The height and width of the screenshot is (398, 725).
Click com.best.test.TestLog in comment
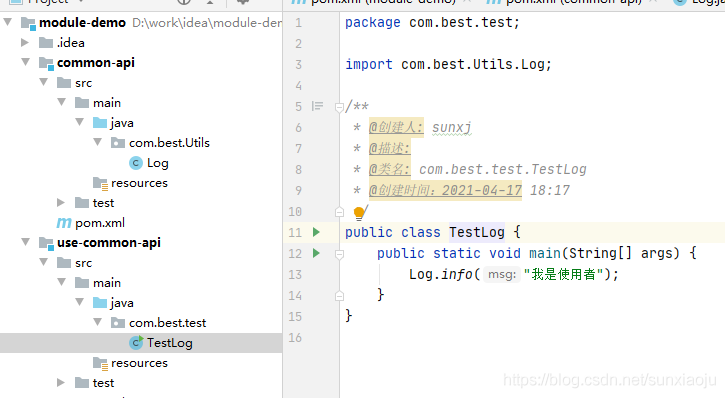(503, 169)
